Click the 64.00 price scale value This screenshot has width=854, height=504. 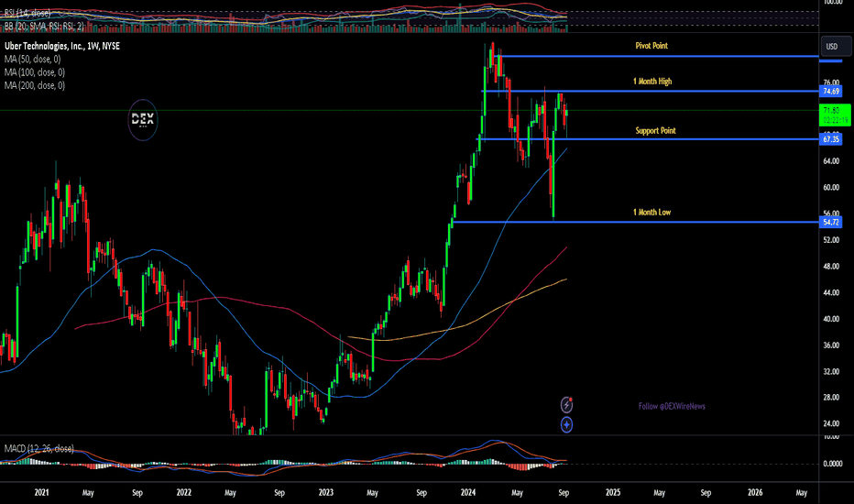(831, 161)
